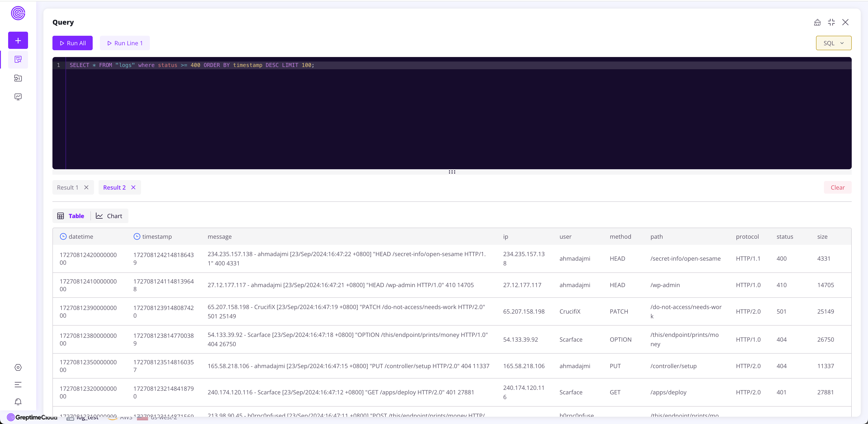Screen dimensions: 868x424
Task: Close Result 2 tab
Action: point(133,187)
